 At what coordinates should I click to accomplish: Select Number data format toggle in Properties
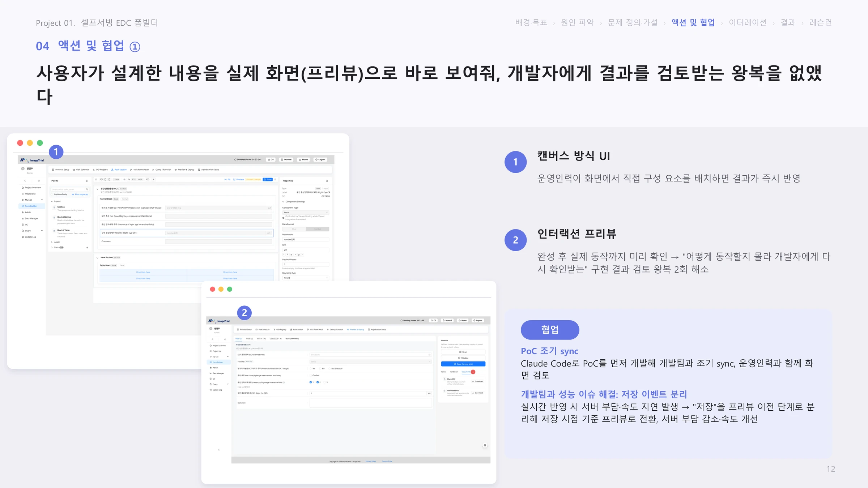[x=317, y=229]
